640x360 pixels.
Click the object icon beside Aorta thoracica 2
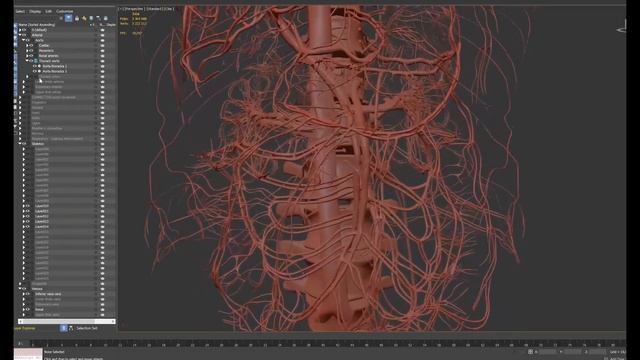tap(39, 71)
